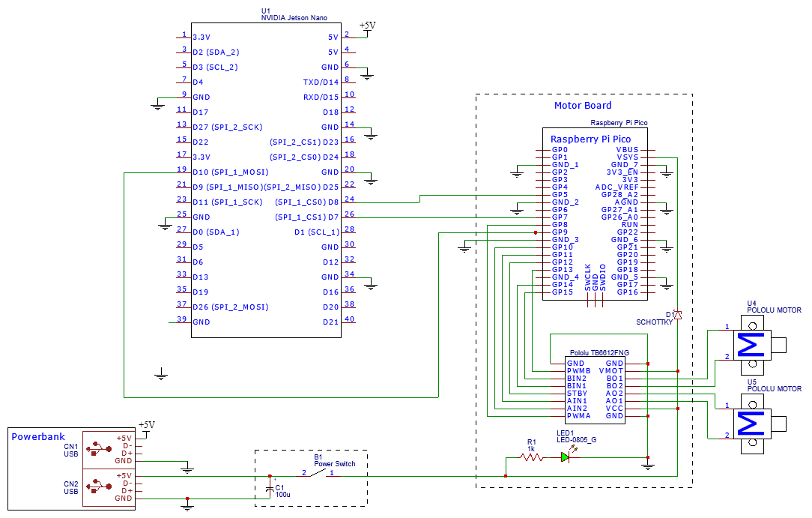Select the "VBUS" pin on the Pico

click(628, 150)
